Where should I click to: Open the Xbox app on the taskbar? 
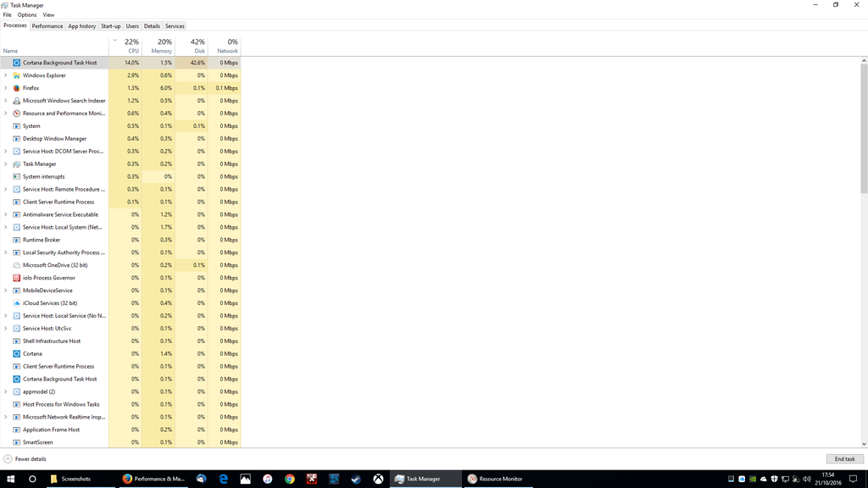[x=378, y=480]
